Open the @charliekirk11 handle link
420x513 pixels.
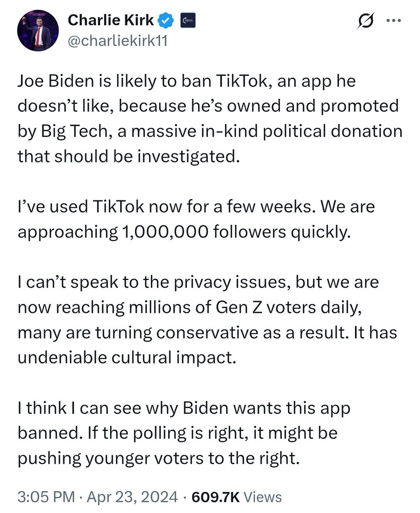click(117, 41)
